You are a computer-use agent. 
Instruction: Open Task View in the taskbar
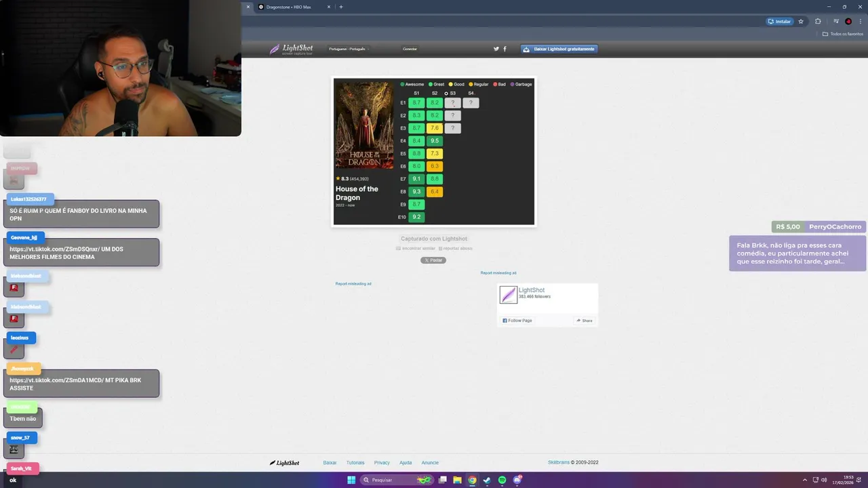pyautogui.click(x=443, y=480)
